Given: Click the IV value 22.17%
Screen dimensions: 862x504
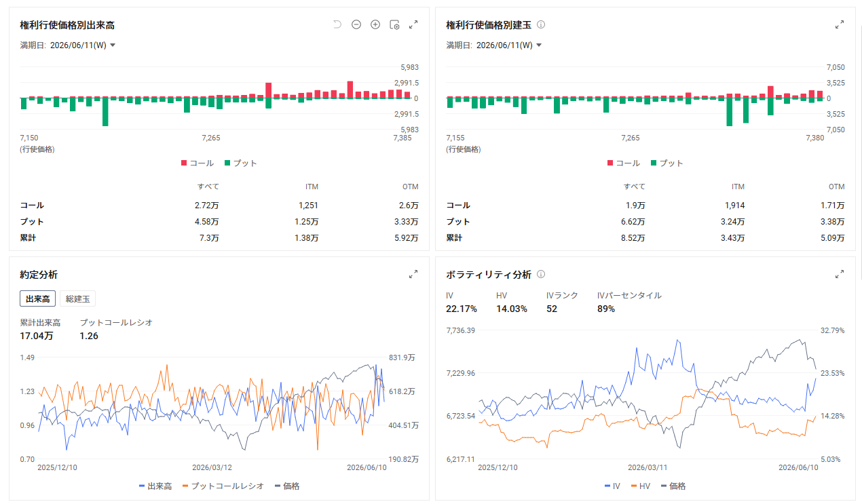Looking at the screenshot, I should [462, 309].
